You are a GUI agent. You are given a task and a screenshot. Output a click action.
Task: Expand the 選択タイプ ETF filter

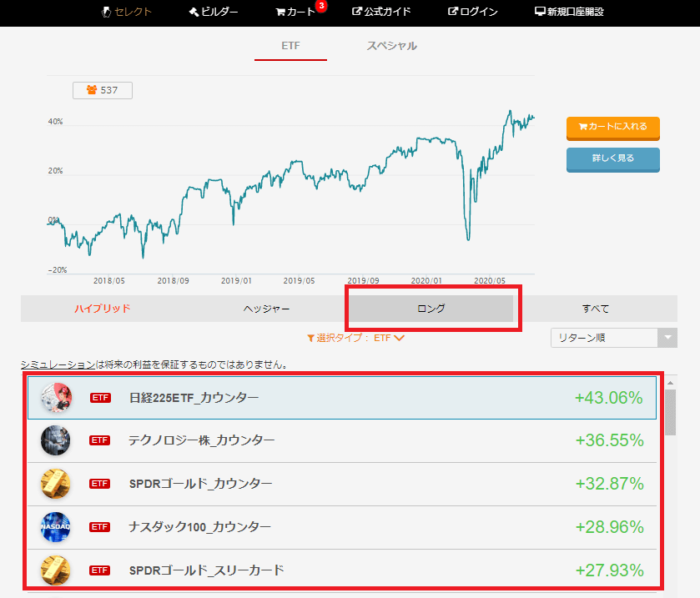tap(356, 338)
